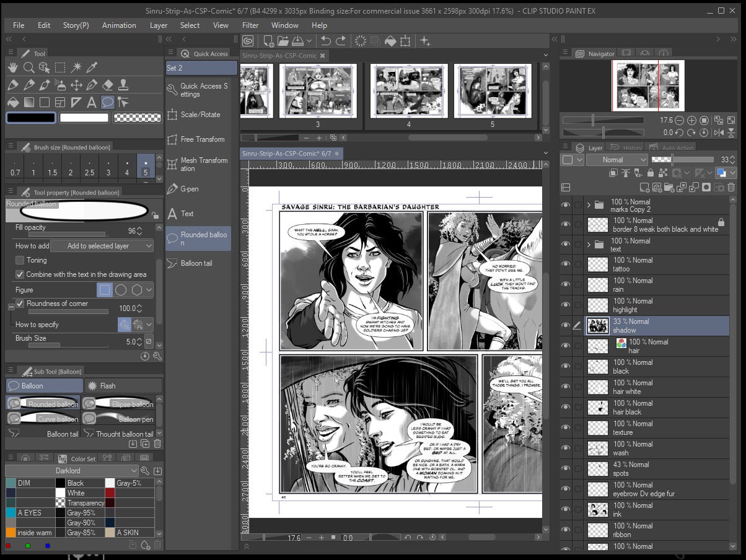Open the Filter menu
Screen dimensions: 746x560
pyautogui.click(x=250, y=25)
